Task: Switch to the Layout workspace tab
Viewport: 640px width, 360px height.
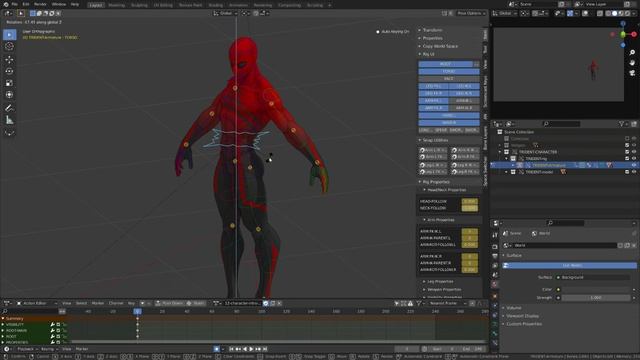Action: coord(96,5)
